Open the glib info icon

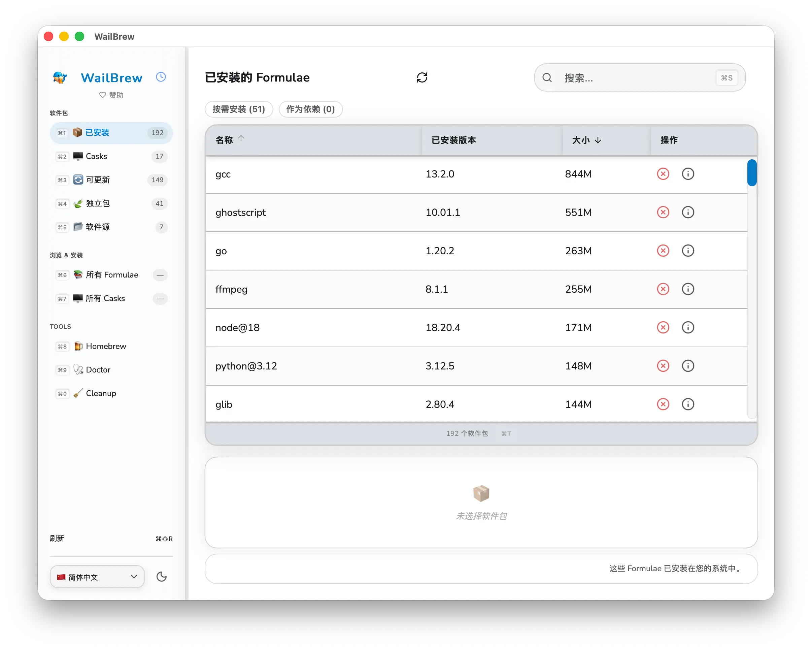tap(688, 405)
